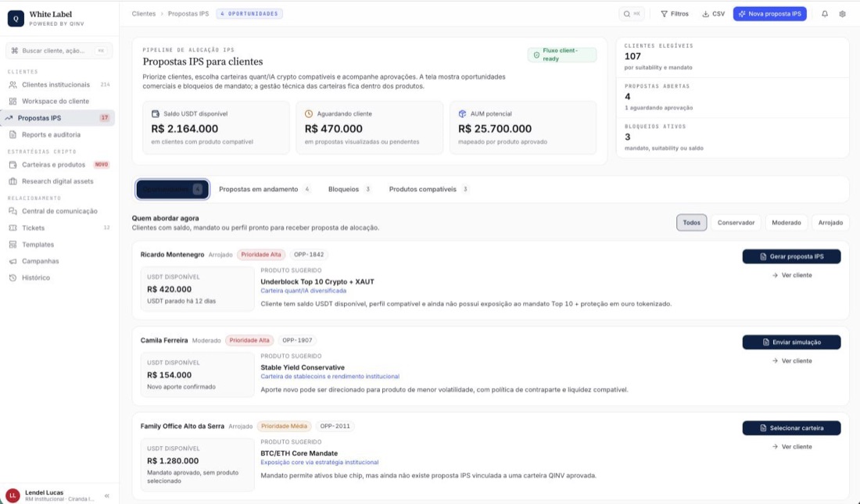The image size is (860, 504).
Task: Click OPP-1907 tag
Action: (297, 340)
